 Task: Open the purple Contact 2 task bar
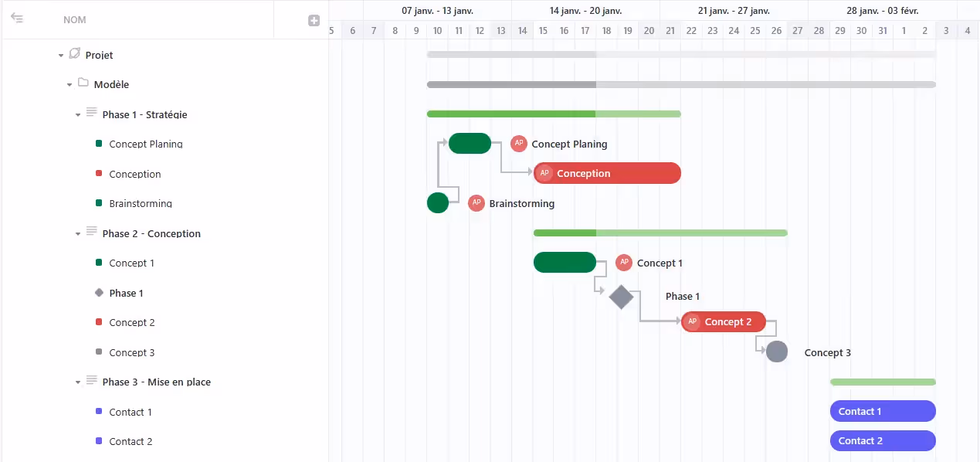pos(883,441)
